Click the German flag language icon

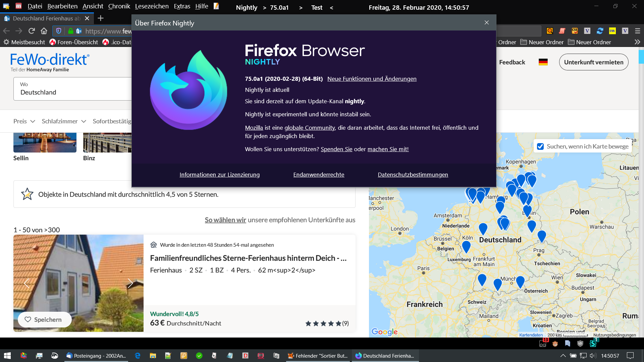point(543,62)
